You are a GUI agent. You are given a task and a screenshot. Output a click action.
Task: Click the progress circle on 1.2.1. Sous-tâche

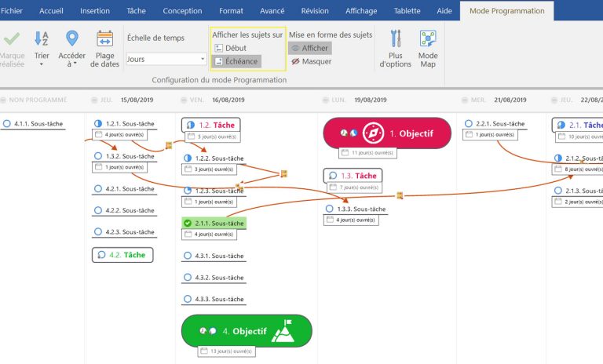point(98,124)
